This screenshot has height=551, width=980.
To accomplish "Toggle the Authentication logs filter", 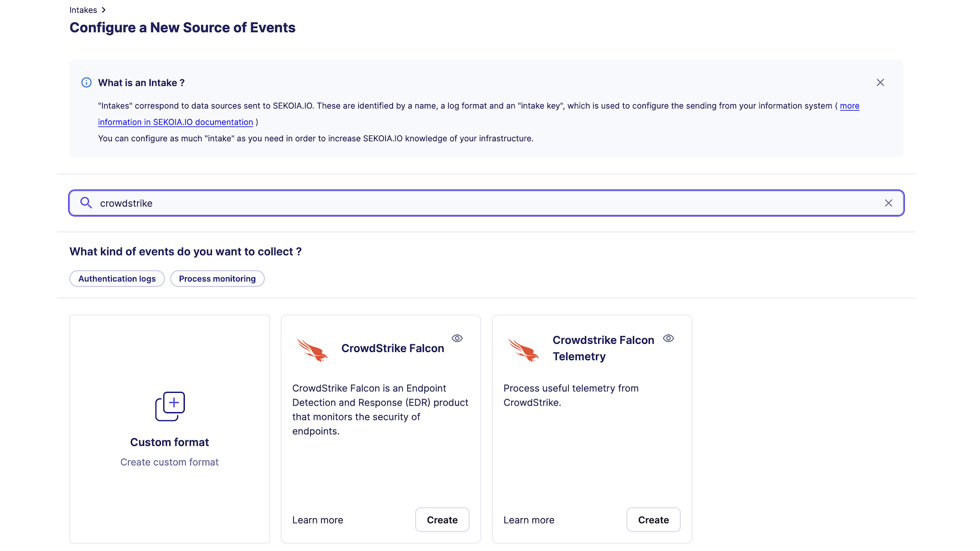I will [117, 279].
